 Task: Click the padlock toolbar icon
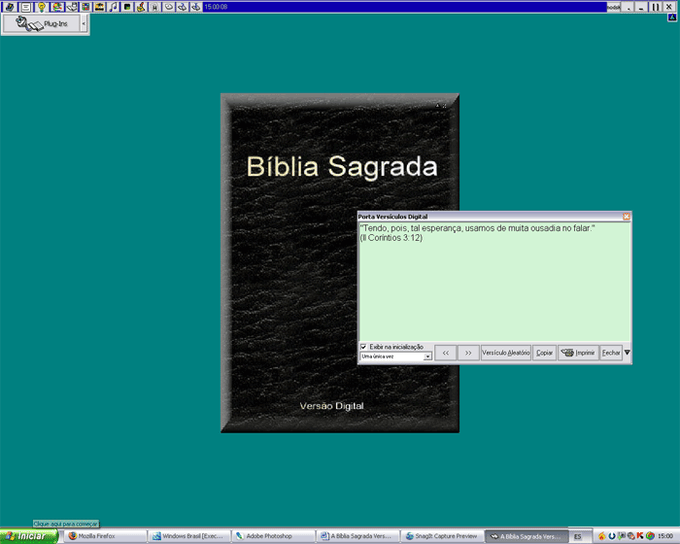(x=155, y=7)
